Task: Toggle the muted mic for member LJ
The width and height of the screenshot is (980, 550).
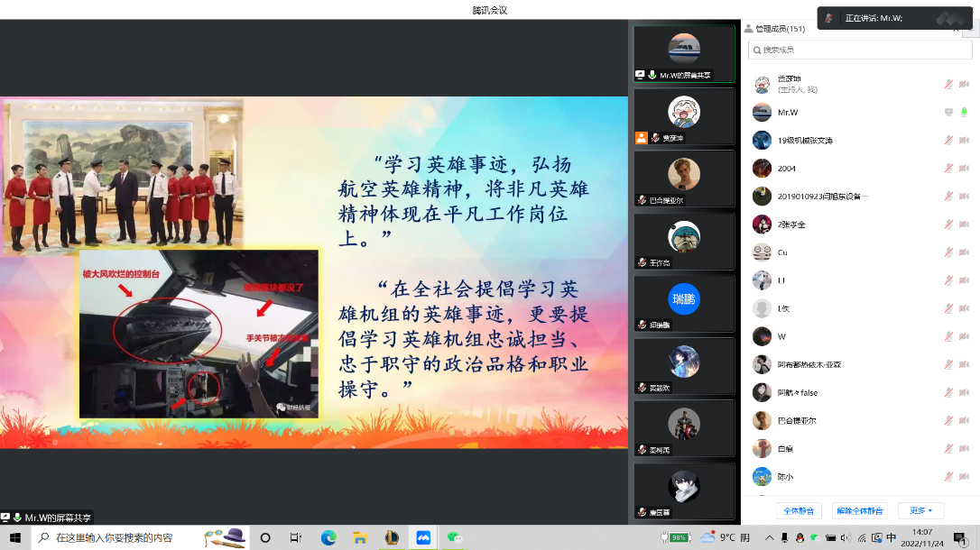Action: (x=948, y=280)
